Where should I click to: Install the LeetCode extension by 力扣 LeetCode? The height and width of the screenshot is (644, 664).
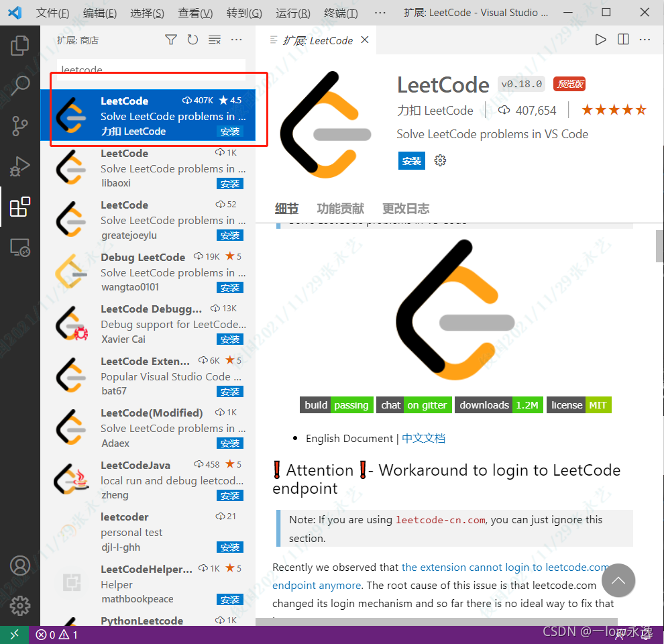pos(230,131)
